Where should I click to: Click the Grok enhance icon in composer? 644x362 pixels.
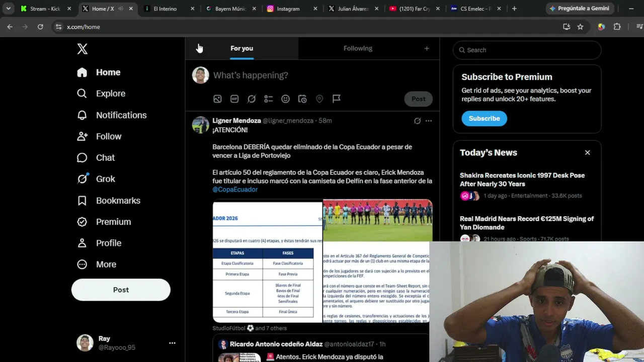[252, 99]
